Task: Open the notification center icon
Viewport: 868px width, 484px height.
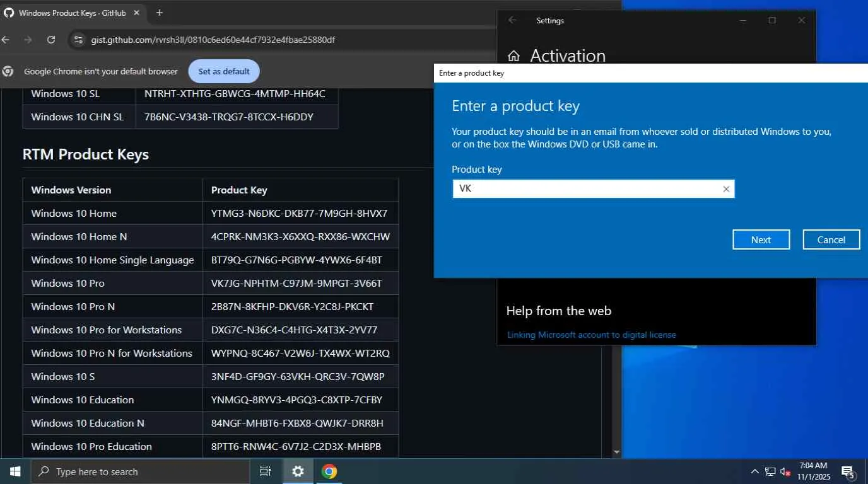Action: [848, 471]
